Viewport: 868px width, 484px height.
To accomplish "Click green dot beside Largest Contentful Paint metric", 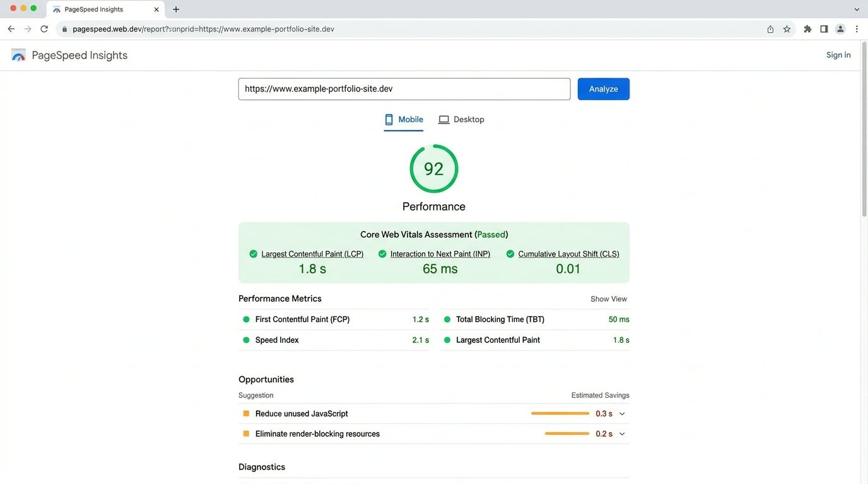I will 447,340.
